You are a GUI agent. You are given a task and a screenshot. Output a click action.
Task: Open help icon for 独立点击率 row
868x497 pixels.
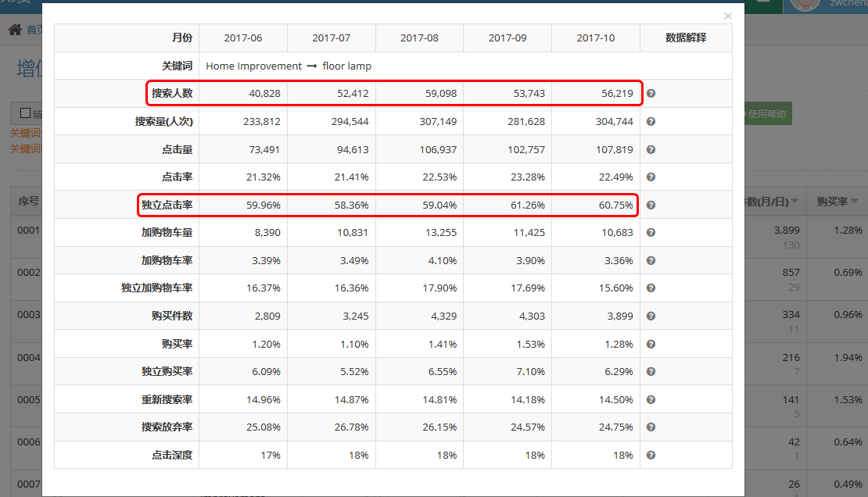651,206
